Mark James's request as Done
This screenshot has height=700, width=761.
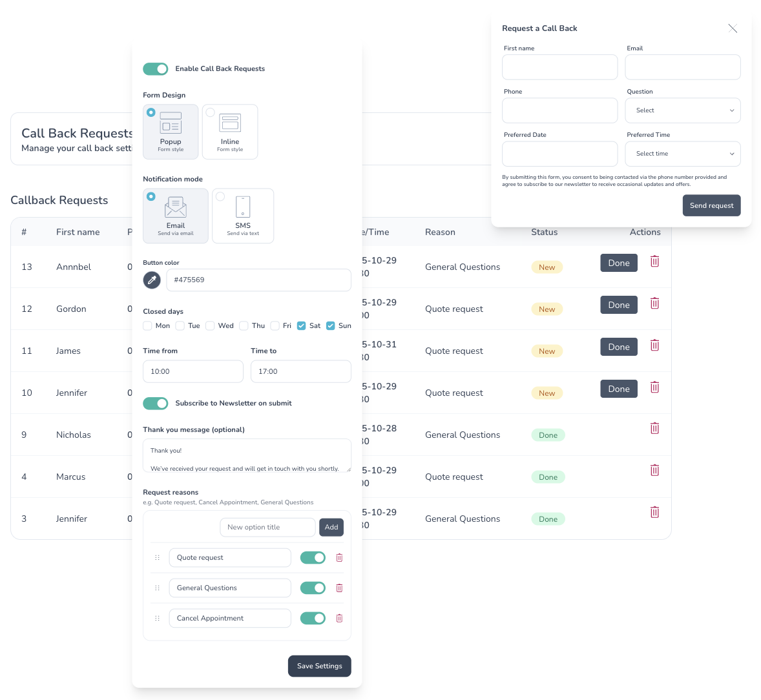(x=619, y=347)
